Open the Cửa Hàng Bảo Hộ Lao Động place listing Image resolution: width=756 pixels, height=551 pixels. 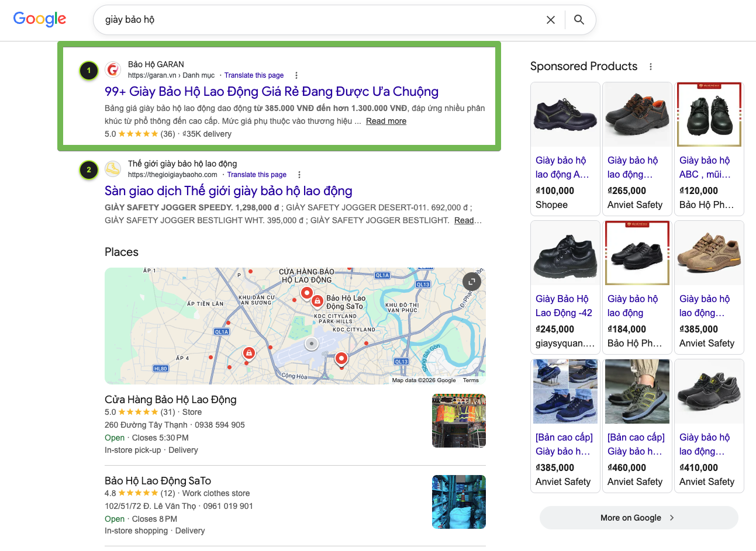pos(171,400)
